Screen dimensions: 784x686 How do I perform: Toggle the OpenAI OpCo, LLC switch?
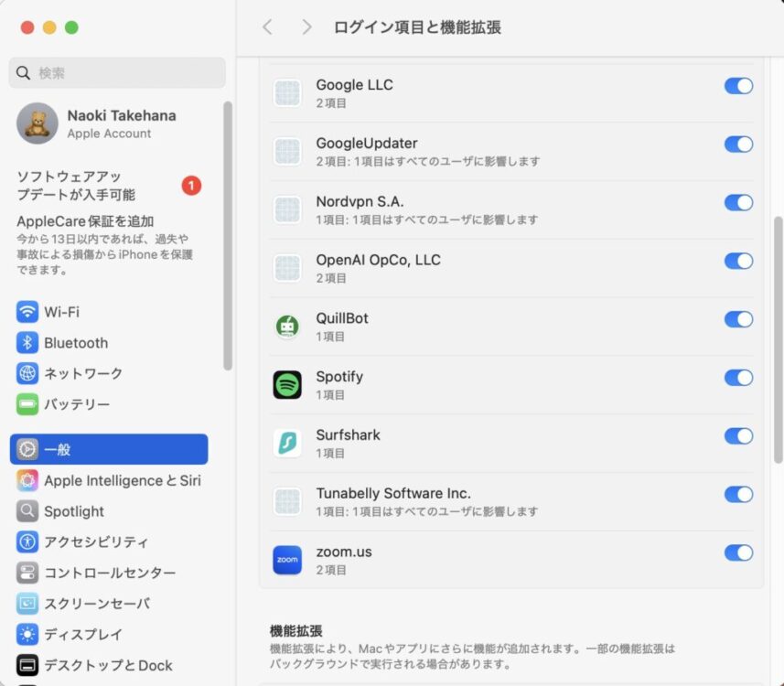click(738, 261)
